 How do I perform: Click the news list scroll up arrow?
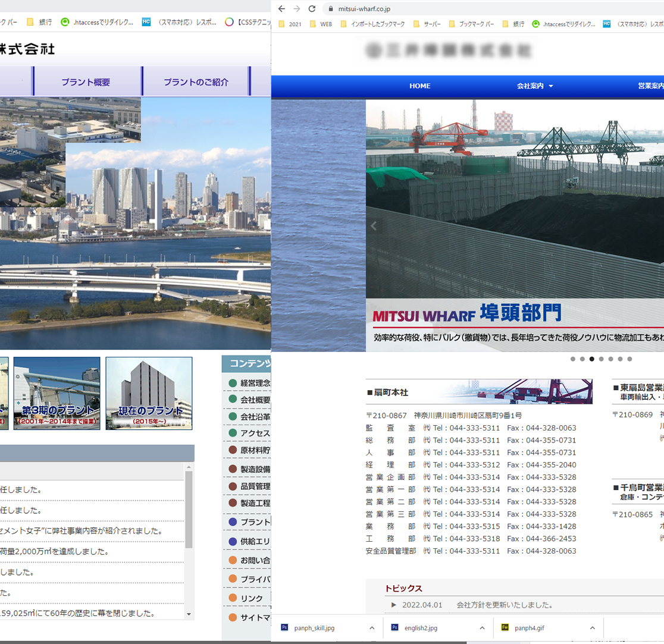coord(189,467)
